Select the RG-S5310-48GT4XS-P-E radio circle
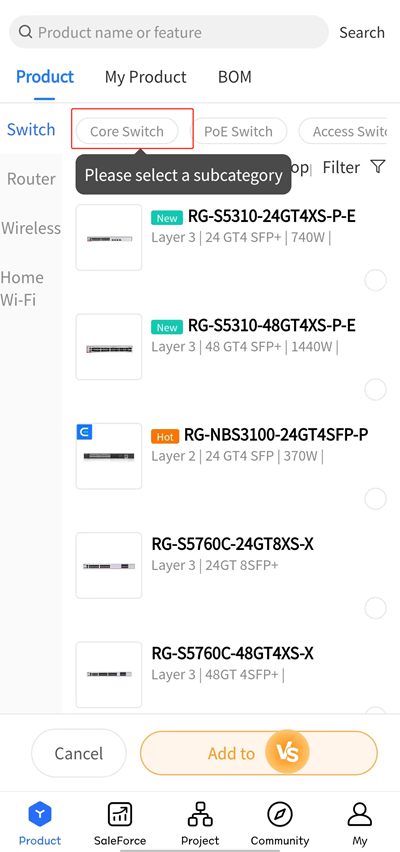Image resolution: width=400 pixels, height=852 pixels. click(x=376, y=390)
